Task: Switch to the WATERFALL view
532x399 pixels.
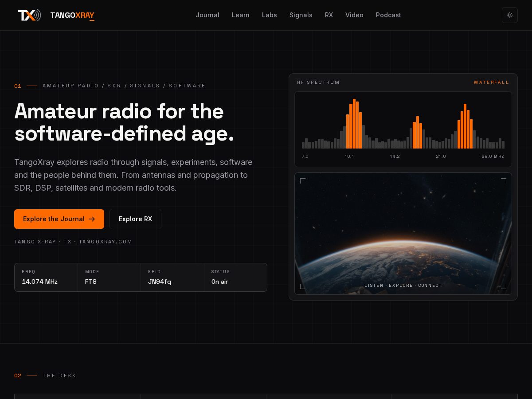Action: 492,82
